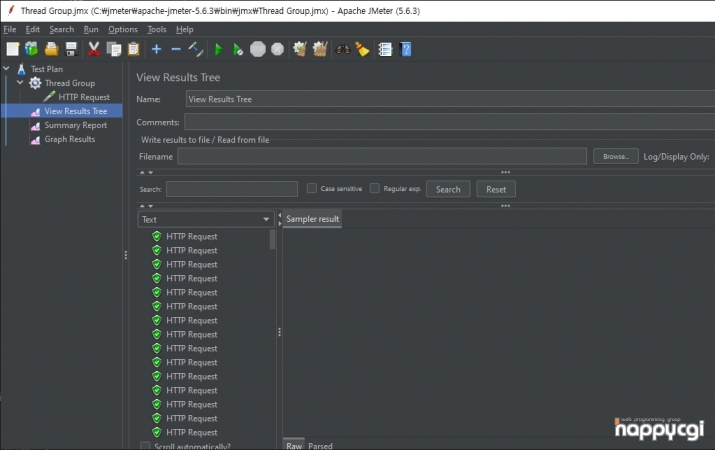Viewport: 715px width, 450px height.
Task: Clear results with the single broom icon
Action: point(300,49)
